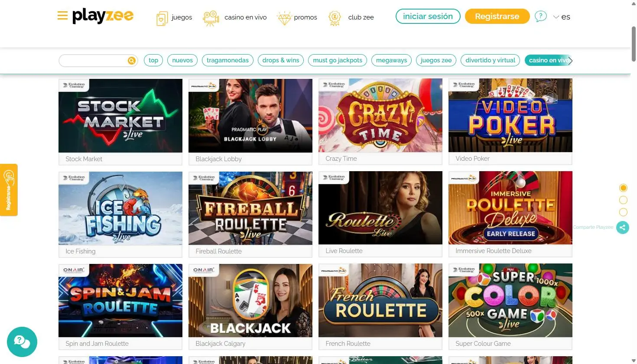Open the Crazy Time game thumbnail

pyautogui.click(x=380, y=115)
